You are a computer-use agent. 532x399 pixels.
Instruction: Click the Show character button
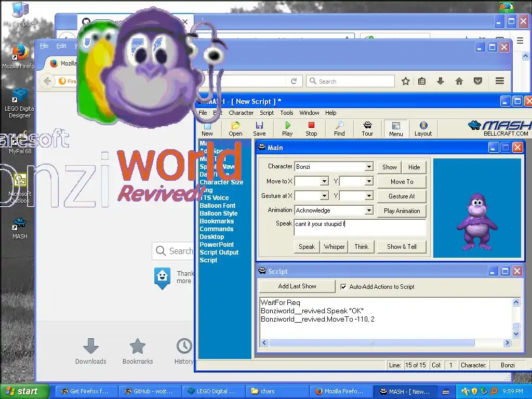[389, 167]
